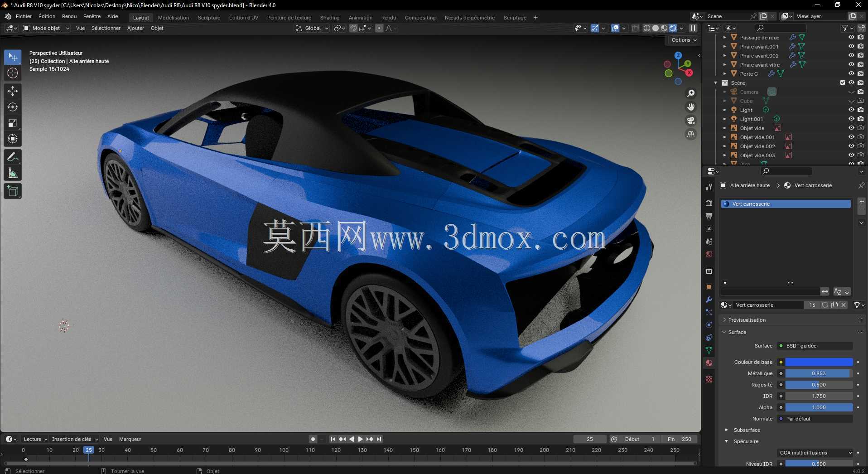Open World properties tab

coord(709,254)
